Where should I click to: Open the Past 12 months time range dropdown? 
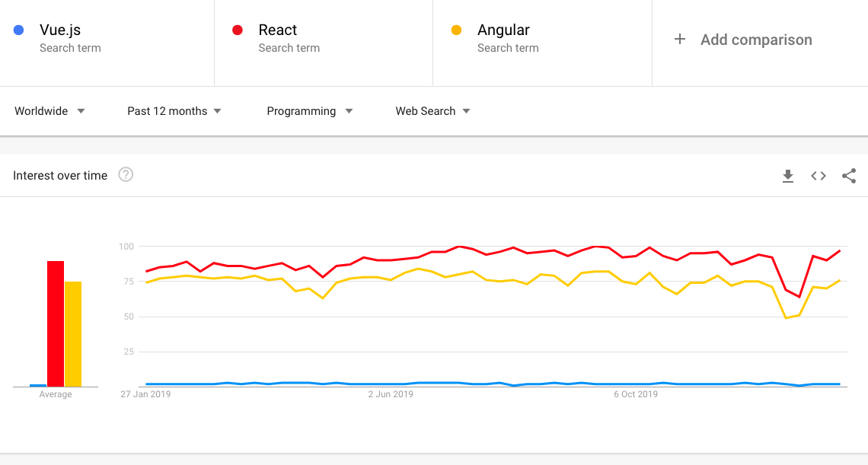coord(174,111)
